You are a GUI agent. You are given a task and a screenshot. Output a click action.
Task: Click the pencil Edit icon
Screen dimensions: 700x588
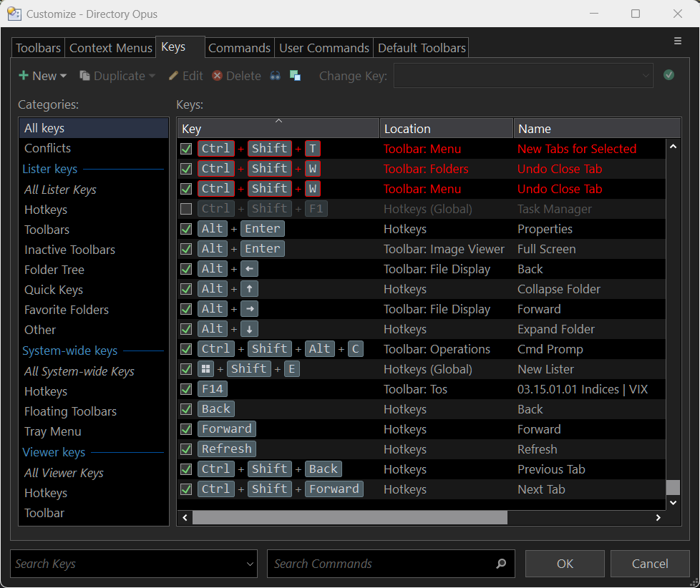[173, 76]
